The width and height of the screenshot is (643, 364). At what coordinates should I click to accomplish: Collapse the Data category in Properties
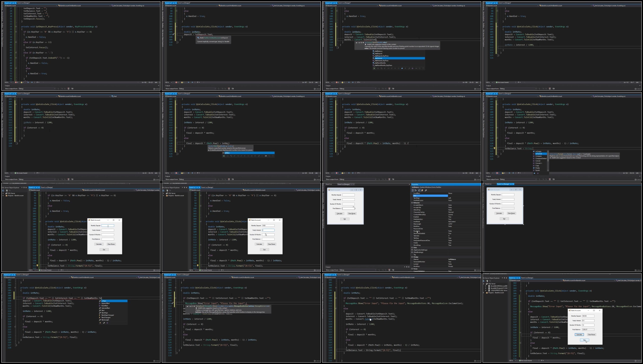point(412,248)
